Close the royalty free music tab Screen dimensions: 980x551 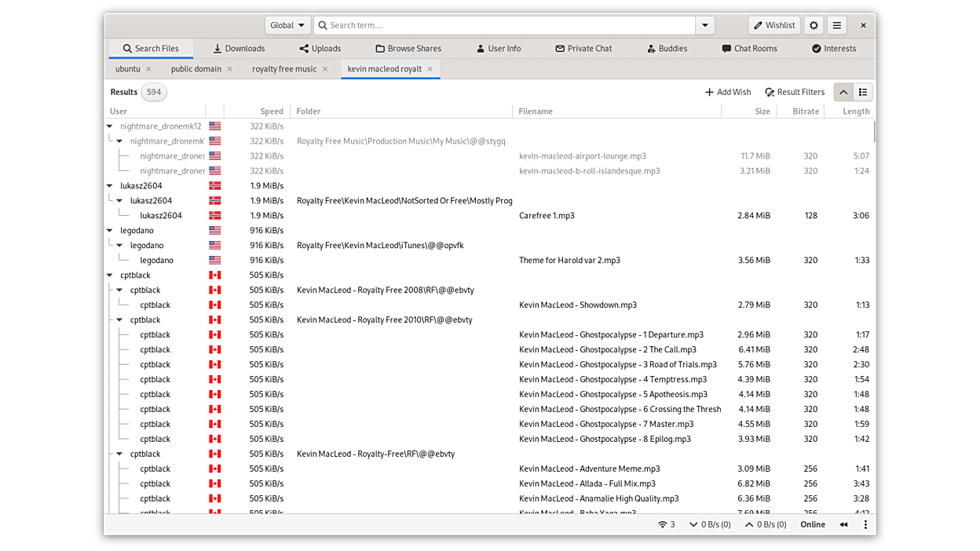[325, 69]
